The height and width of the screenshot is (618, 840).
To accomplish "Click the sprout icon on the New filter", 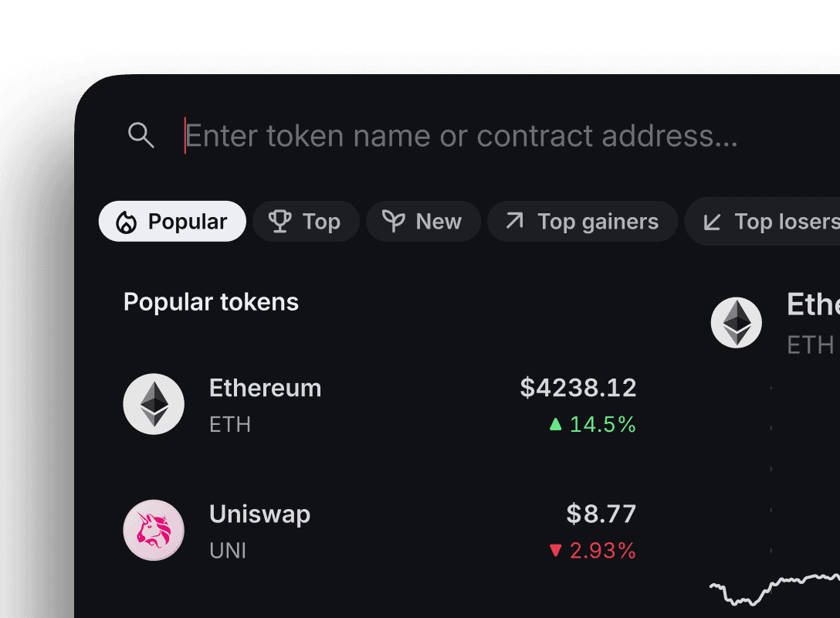I will pos(395,221).
